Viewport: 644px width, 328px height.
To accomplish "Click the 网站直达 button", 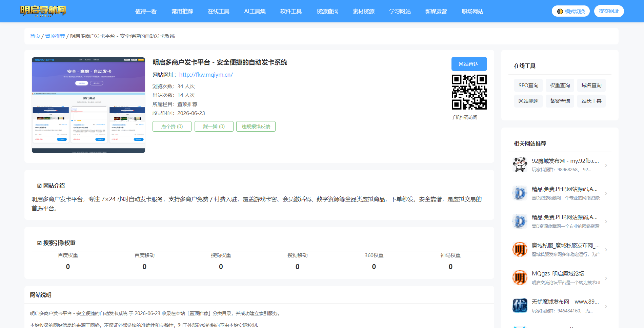I will [469, 64].
